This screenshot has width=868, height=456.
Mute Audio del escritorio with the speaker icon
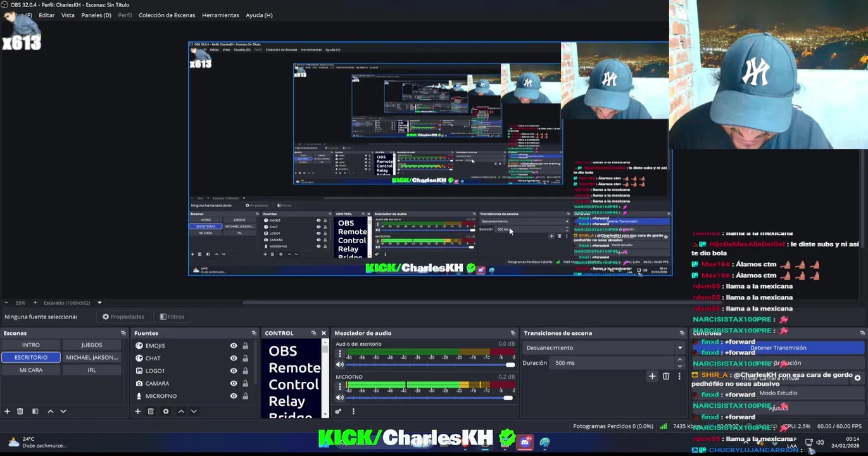point(340,365)
